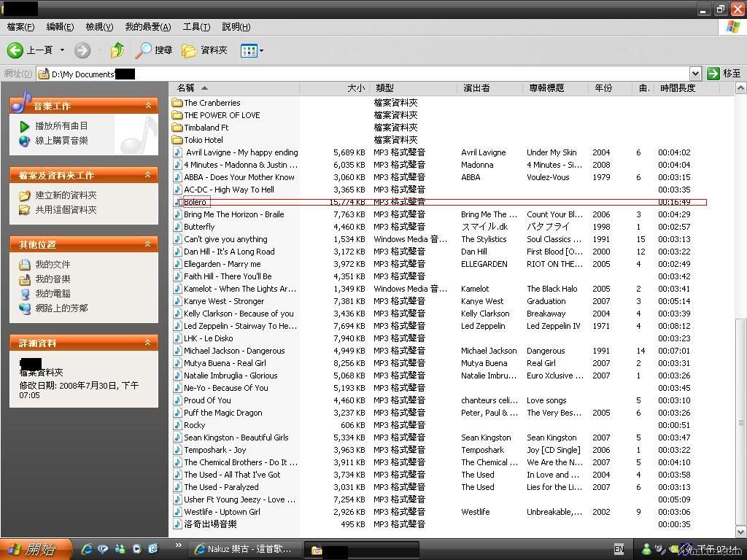The width and height of the screenshot is (747, 560).
Task: Select The Cranberries folder icon
Action: tap(177, 103)
